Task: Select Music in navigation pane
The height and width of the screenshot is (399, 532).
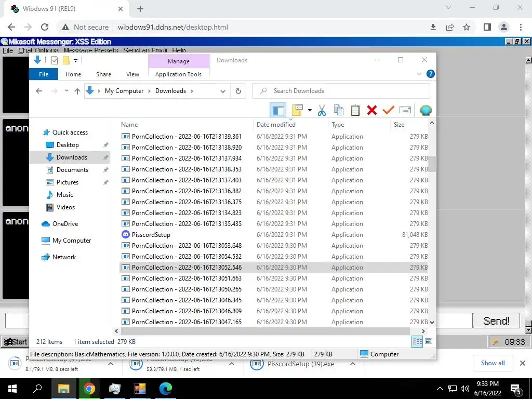Action: (x=64, y=195)
